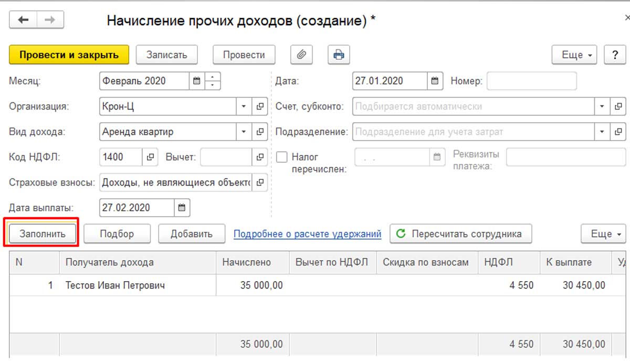Image resolution: width=630 pixels, height=364 pixels.
Task: Enable the Налог перечислен checkbox
Action: pos(282,156)
